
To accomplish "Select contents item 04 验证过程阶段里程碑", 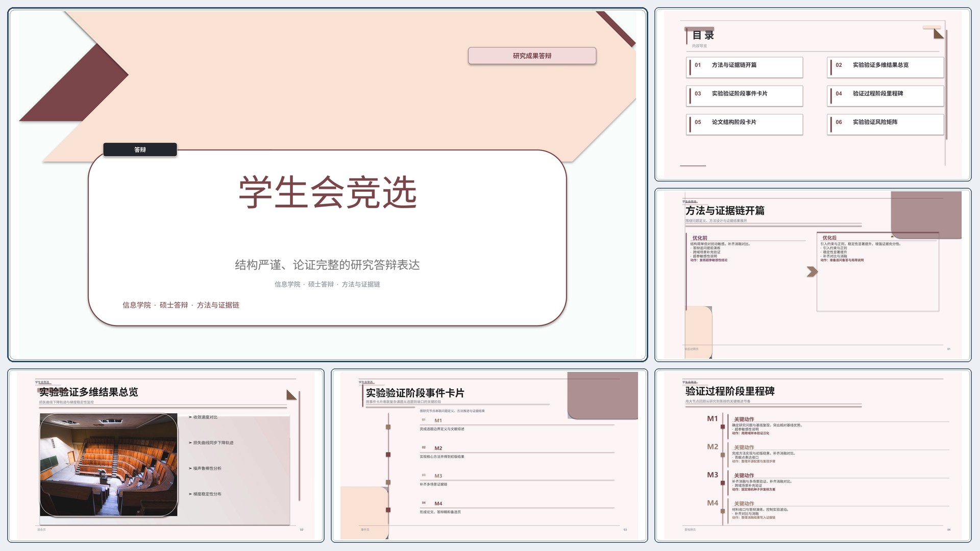I will click(x=885, y=96).
